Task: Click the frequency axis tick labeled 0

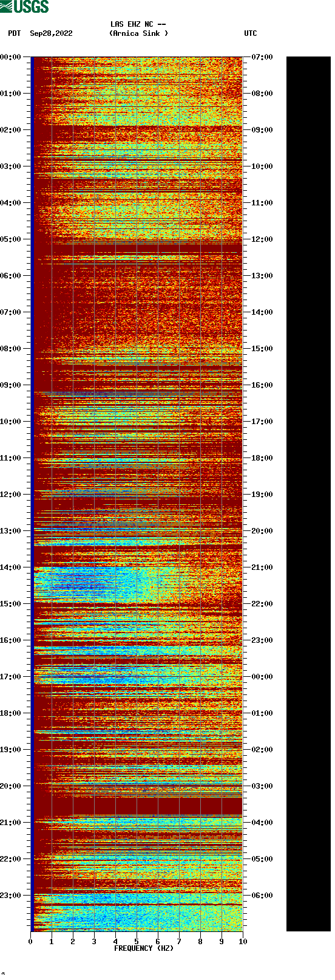Action: point(30,942)
